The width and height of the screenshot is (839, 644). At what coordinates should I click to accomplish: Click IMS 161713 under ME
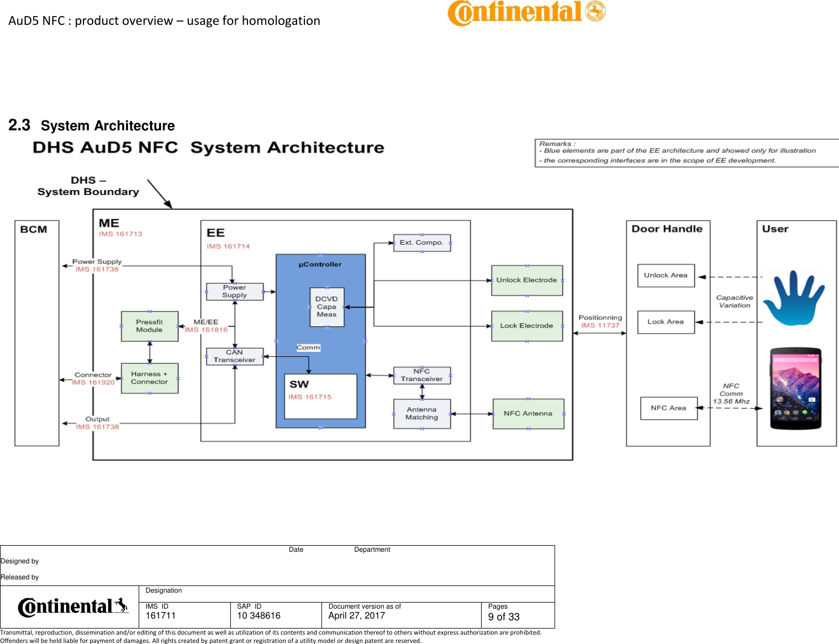pos(120,234)
